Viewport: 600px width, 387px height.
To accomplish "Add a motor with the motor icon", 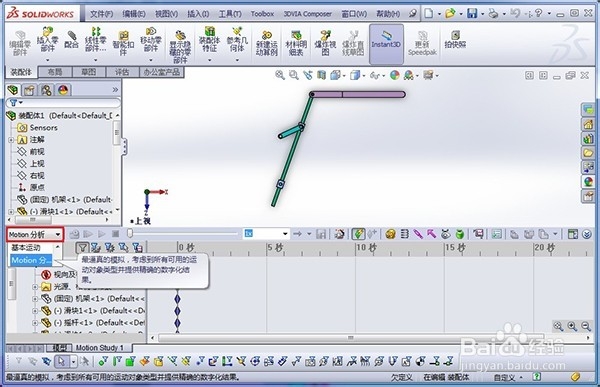I will point(390,234).
